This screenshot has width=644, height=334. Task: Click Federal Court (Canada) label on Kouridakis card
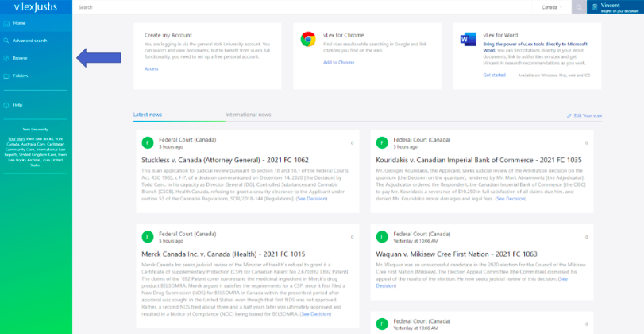[x=422, y=140]
